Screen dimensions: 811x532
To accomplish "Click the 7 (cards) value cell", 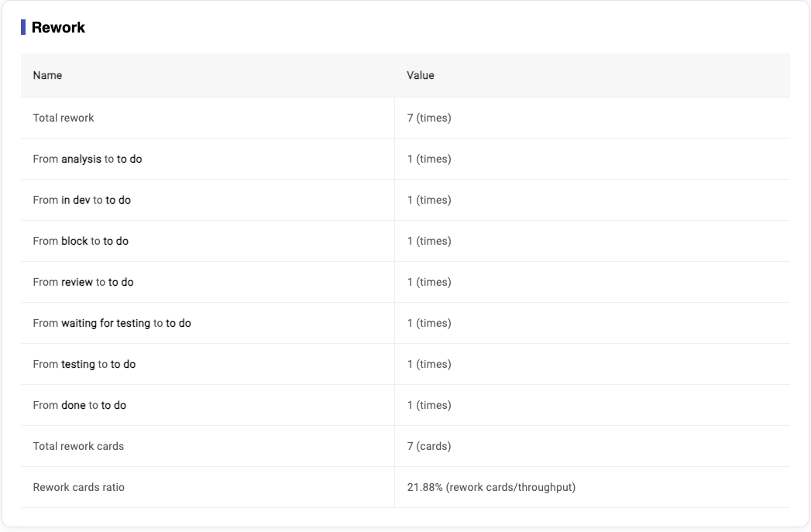I will pos(429,446).
